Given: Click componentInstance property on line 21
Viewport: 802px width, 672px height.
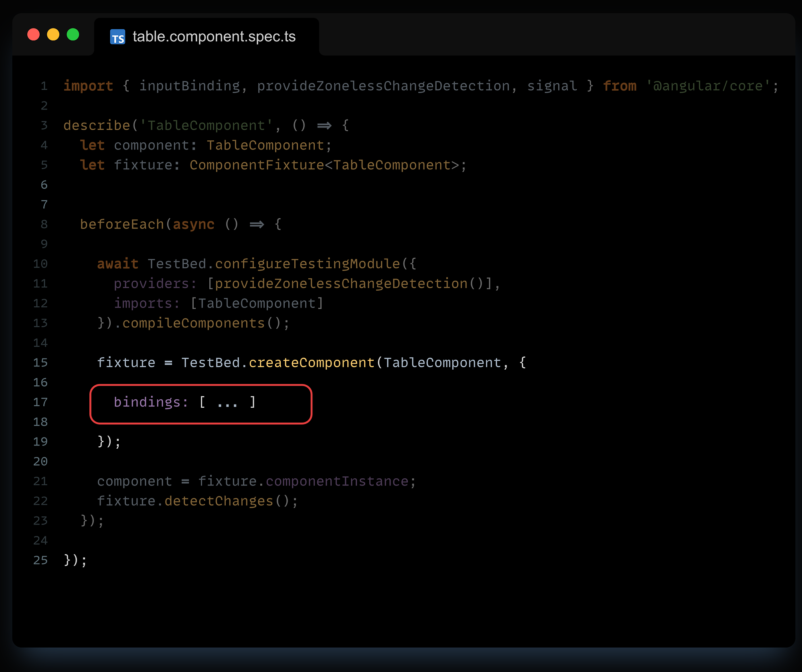Looking at the screenshot, I should coord(337,481).
